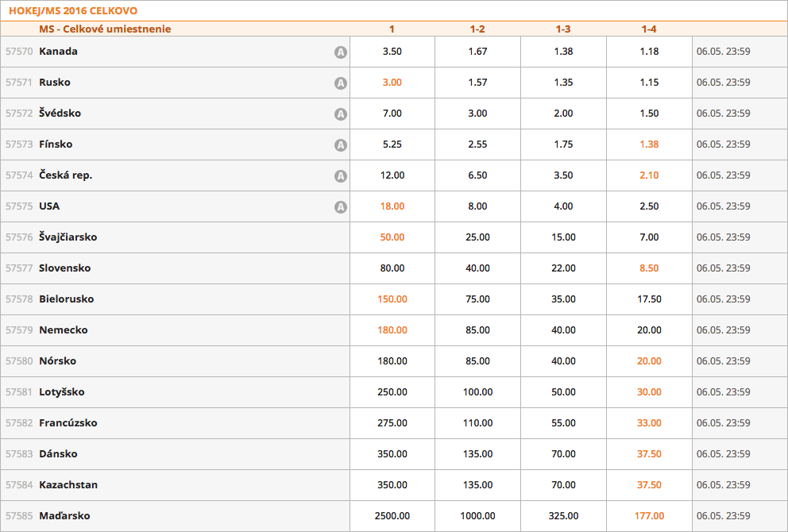This screenshot has height=532, width=788.
Task: Choose Slovensko 1-4 odds 8.50
Action: [x=649, y=268]
